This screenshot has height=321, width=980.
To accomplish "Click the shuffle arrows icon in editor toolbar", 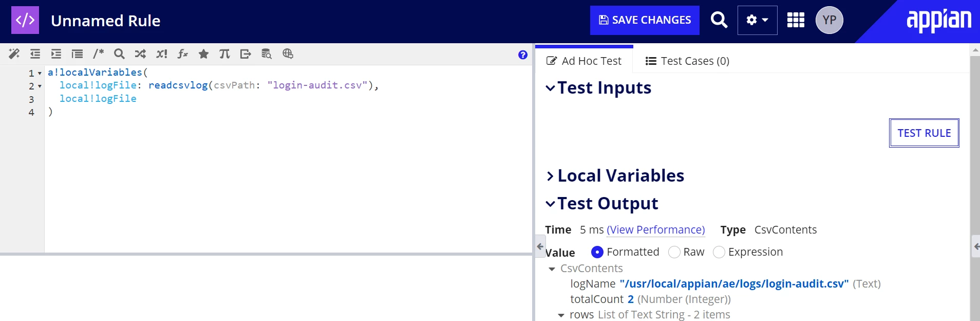I will 140,54.
